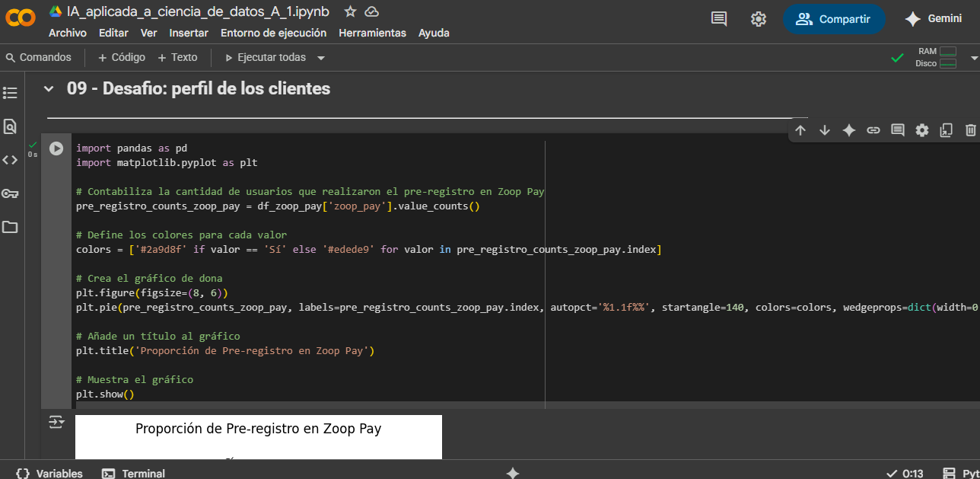The image size is (980, 479).
Task: Copy link to cell icon
Action: click(x=873, y=130)
